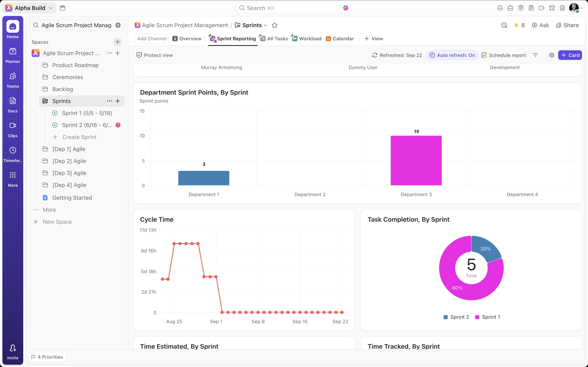Open dashboard settings gear icon
Viewport: 588px width, 367px height.
[x=552, y=55]
